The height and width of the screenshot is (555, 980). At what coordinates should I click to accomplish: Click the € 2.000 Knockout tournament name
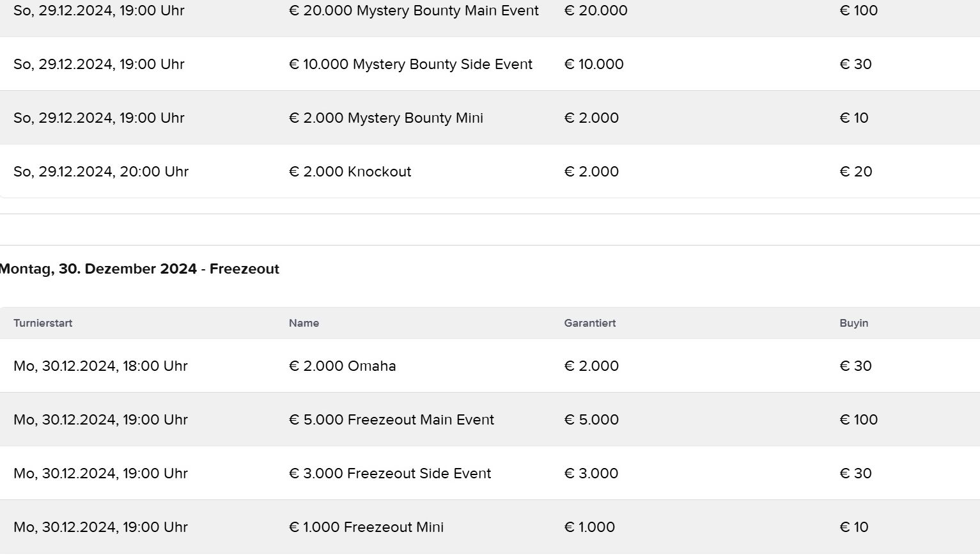350,172
